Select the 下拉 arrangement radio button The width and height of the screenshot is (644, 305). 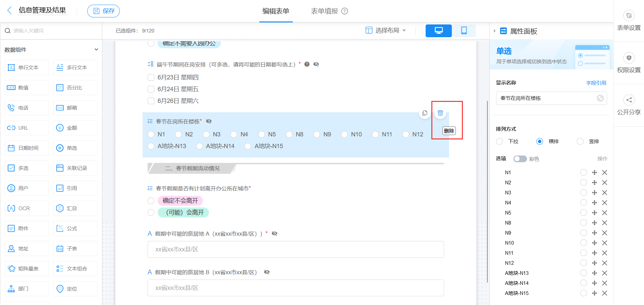tap(499, 141)
